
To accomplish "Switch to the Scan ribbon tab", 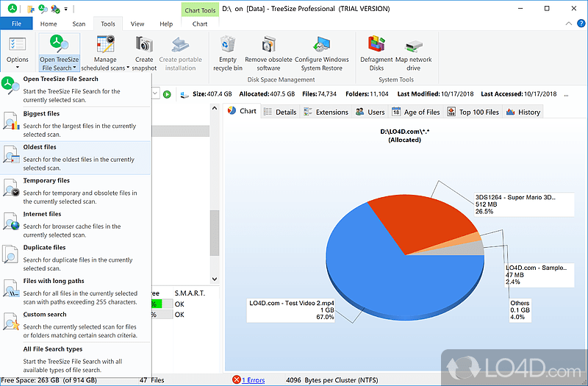I will 79,24.
